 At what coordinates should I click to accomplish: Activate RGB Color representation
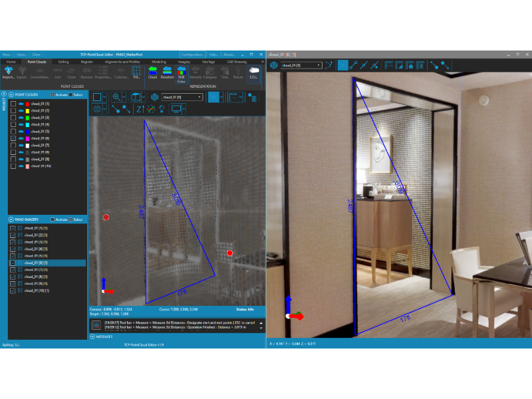[182, 74]
